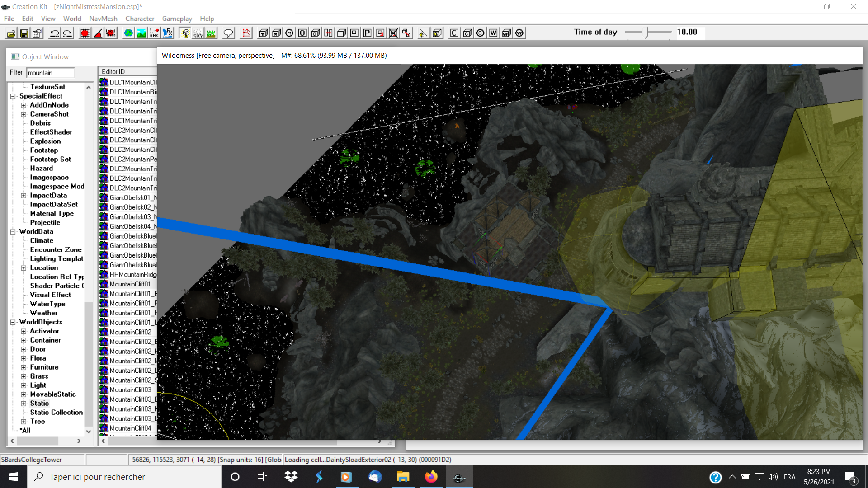Open the preferences toolbar icon
Viewport: 868px width, 488px height.
click(38, 33)
